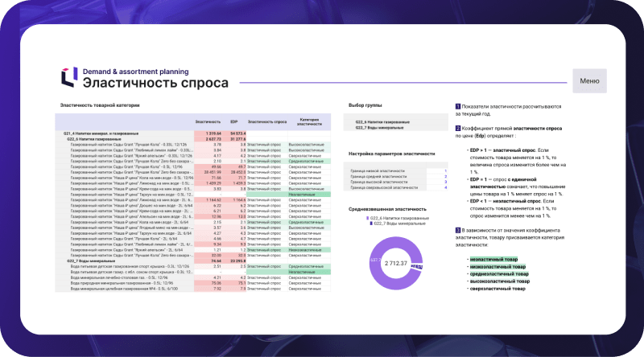The width and height of the screenshot is (644, 357).
Task: Click the EDP column header
Action: [234, 122]
